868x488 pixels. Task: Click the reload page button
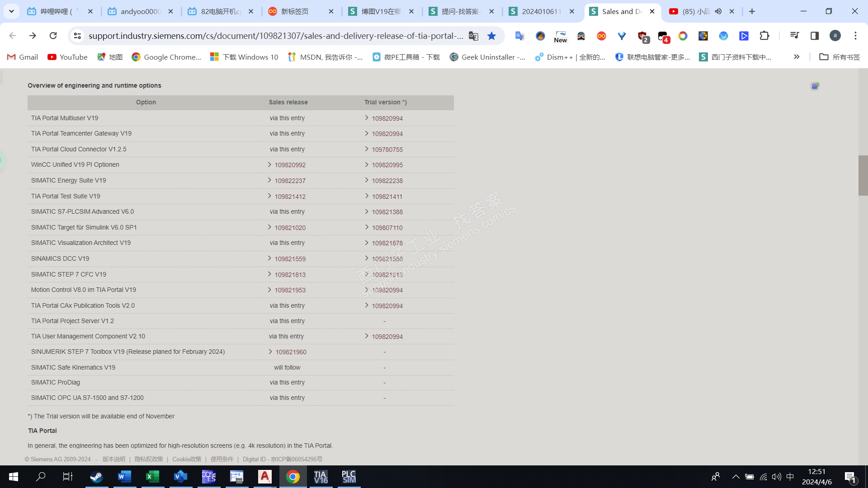(53, 36)
